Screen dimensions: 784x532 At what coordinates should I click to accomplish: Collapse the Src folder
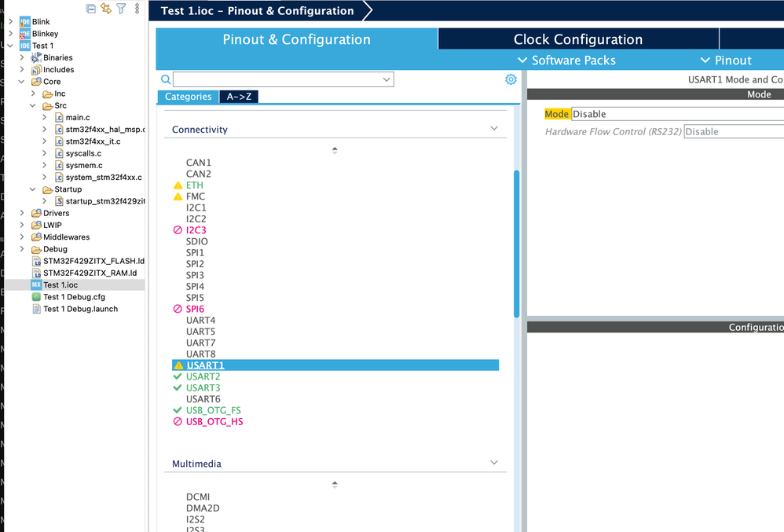click(x=33, y=105)
